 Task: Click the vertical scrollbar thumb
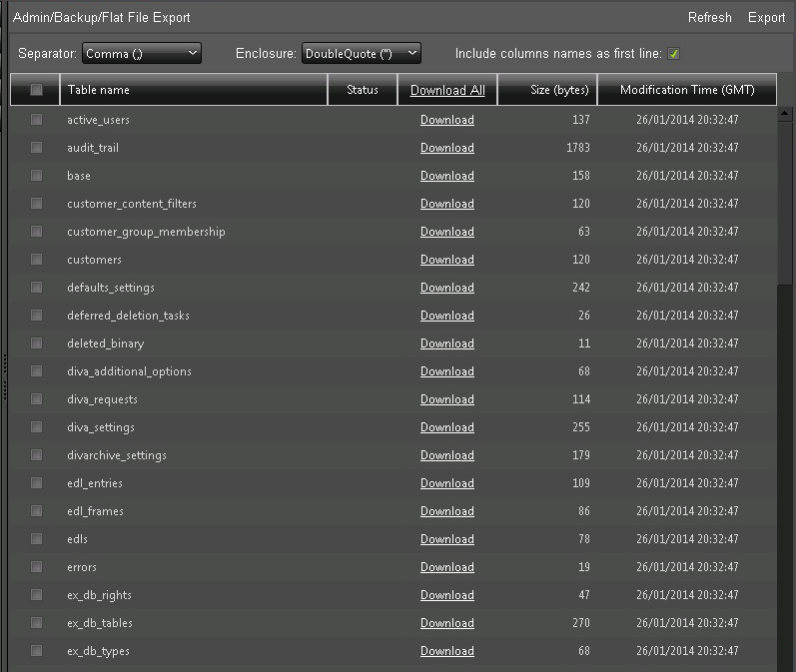coord(784,203)
